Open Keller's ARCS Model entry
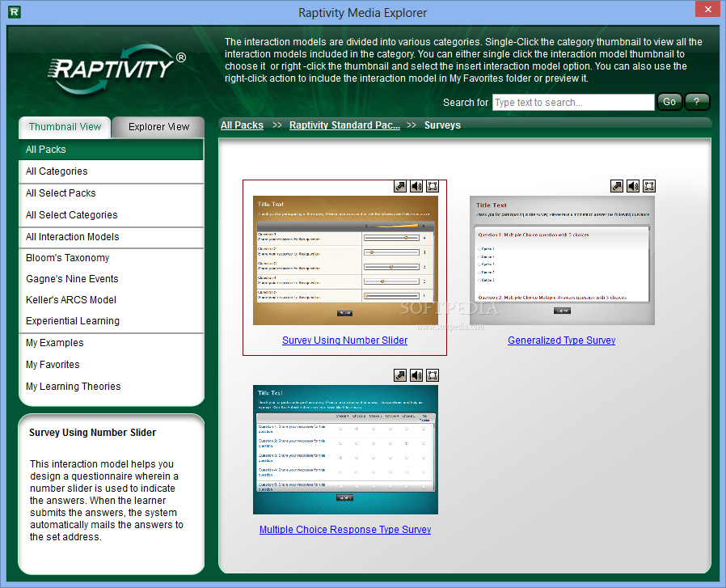Image resolution: width=726 pixels, height=588 pixels. 111,300
